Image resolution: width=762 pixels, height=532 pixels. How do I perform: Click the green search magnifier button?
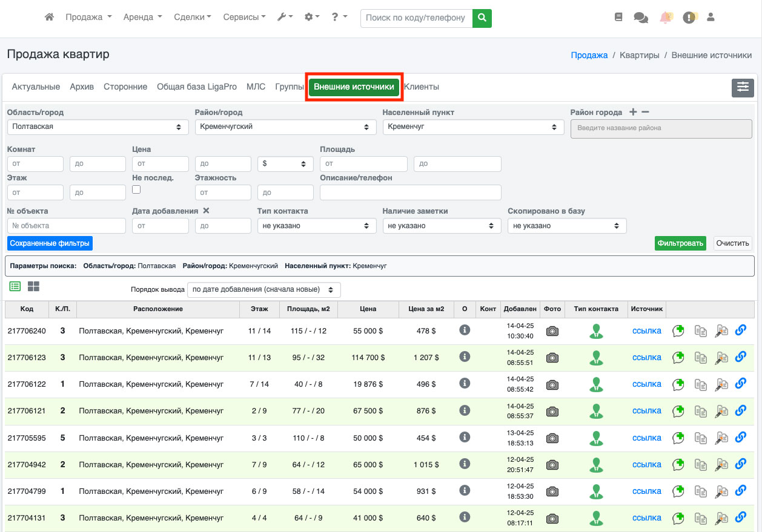[x=482, y=18]
